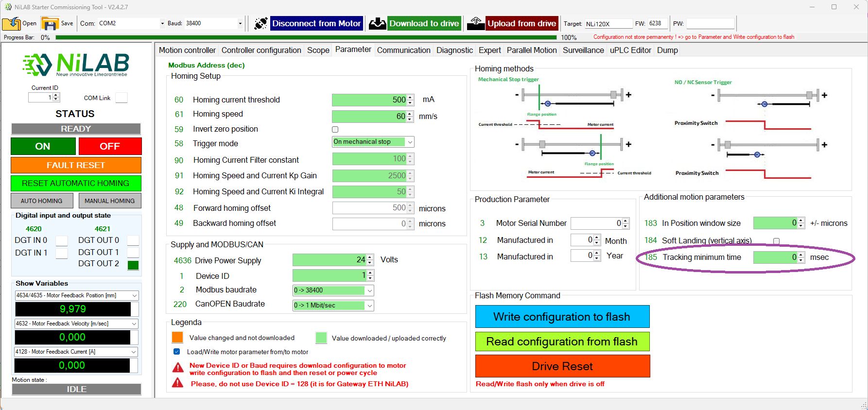Viewport: 868px width, 410px height.
Task: Enable Invert zero position checkbox
Action: (335, 129)
